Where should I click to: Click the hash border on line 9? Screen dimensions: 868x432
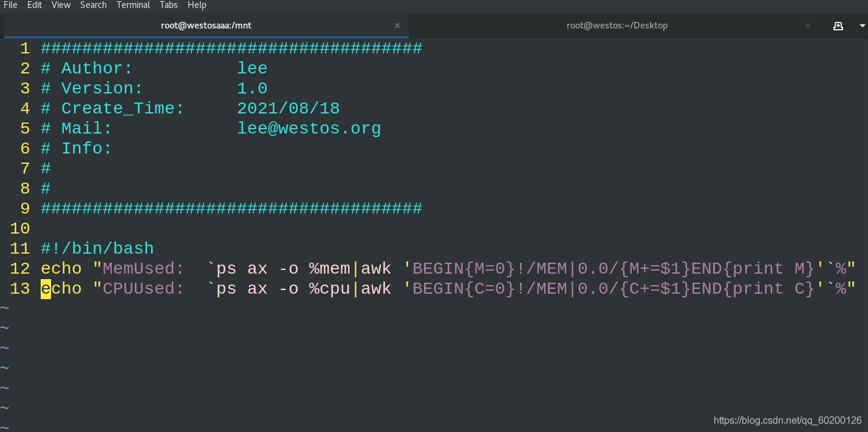(x=231, y=208)
